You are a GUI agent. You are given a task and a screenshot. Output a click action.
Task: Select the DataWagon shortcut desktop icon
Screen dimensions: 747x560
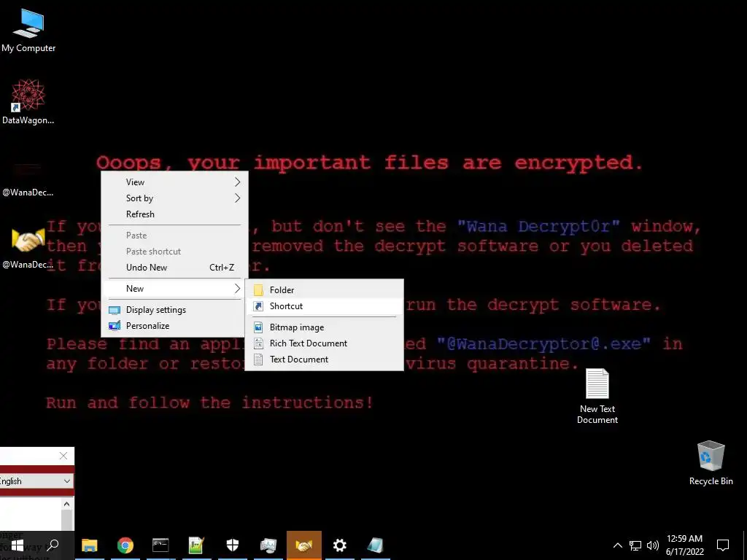click(28, 102)
